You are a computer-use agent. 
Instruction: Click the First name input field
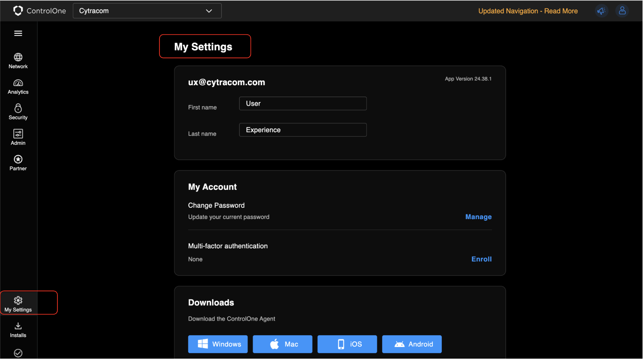[x=303, y=104]
